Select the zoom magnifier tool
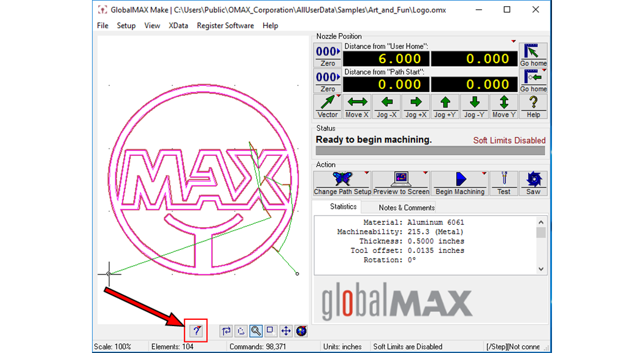 [x=256, y=331]
